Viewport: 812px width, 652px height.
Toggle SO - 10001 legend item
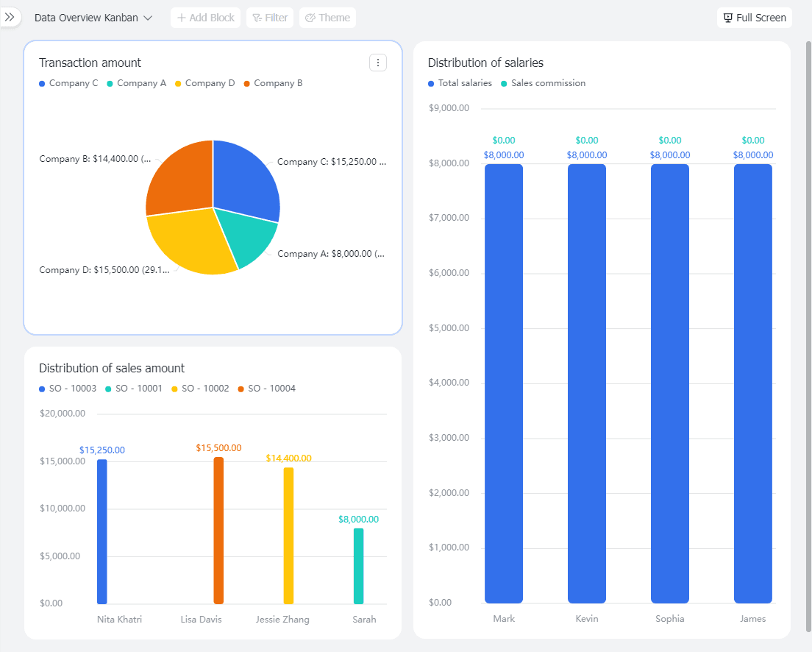tap(134, 389)
